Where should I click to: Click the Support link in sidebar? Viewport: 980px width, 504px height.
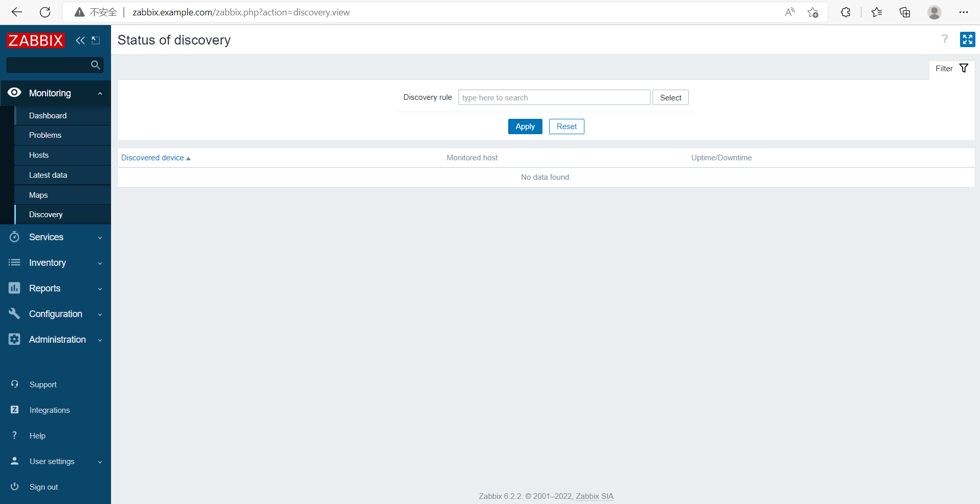43,385
